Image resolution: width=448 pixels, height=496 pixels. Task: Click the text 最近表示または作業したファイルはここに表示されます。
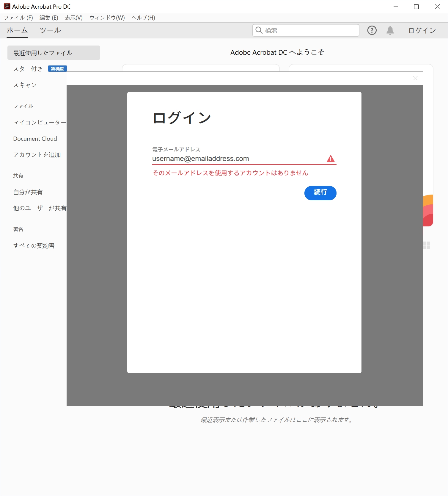coord(277,420)
